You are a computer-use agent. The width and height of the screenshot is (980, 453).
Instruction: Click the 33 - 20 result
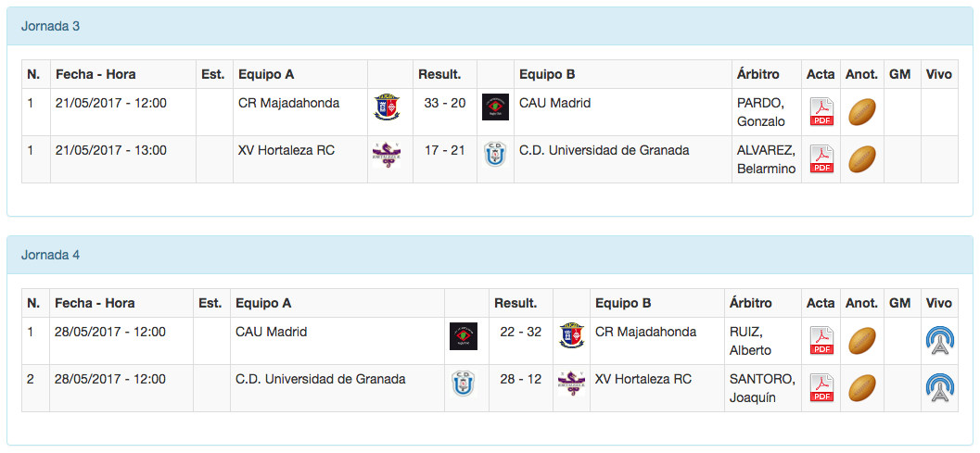[x=445, y=103]
